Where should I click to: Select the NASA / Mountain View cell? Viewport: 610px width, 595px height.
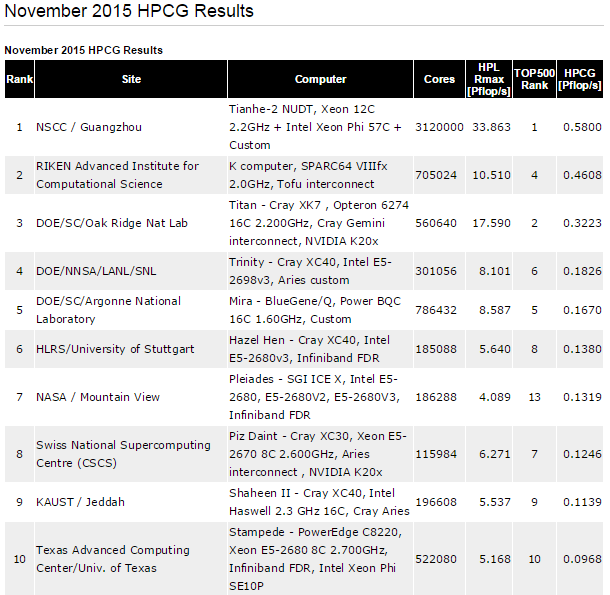[x=131, y=397]
